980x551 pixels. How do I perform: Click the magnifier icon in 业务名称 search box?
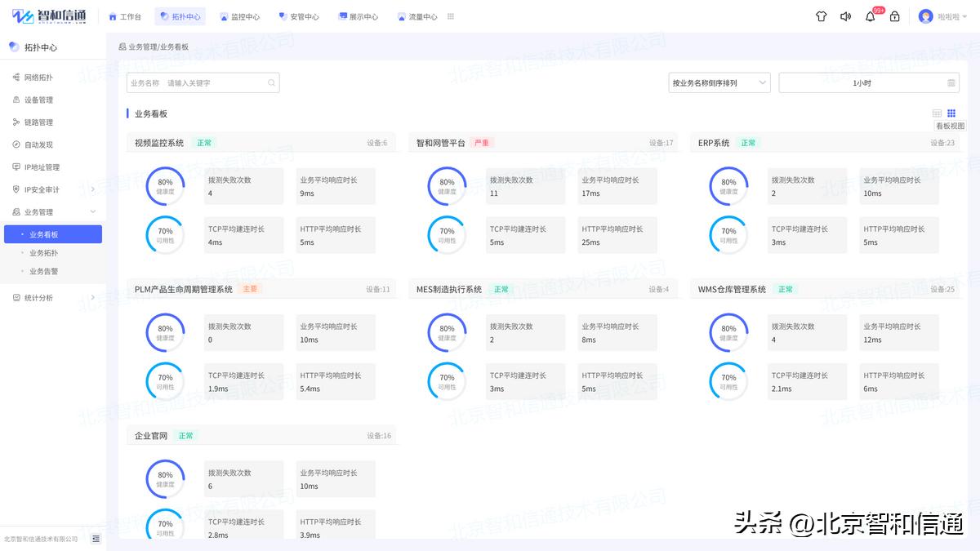(x=270, y=82)
